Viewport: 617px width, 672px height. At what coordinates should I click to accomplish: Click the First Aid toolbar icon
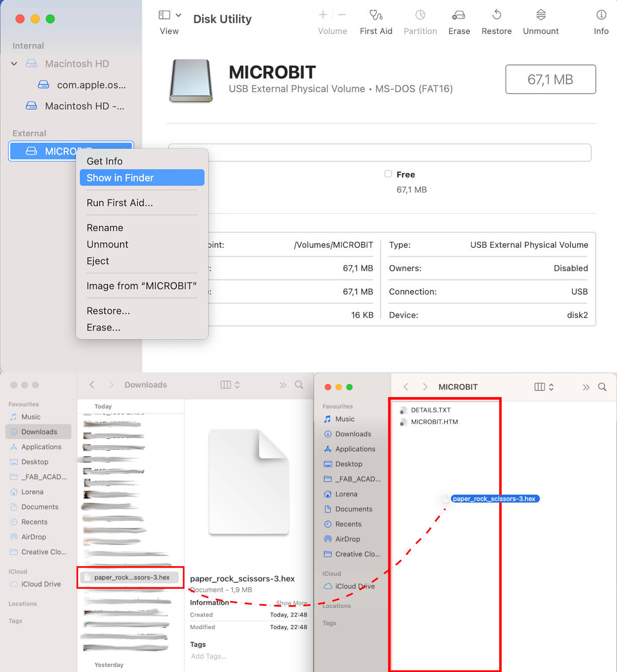point(376,15)
